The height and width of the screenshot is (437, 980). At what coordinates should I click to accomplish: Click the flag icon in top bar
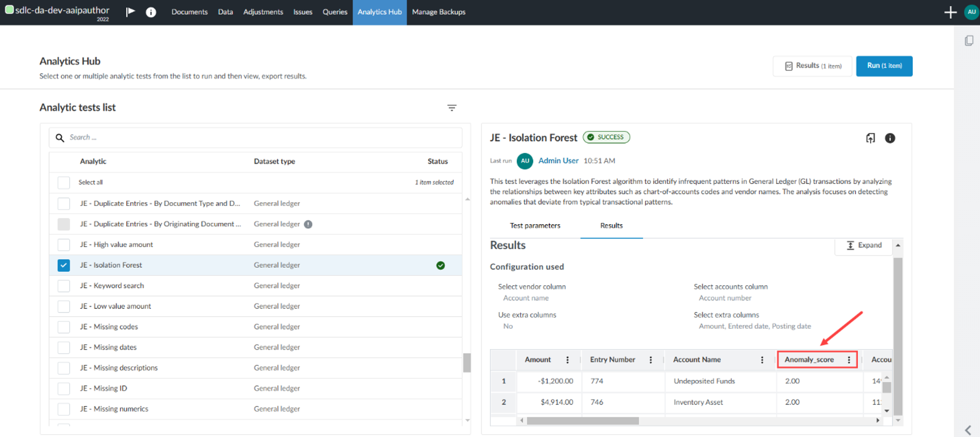point(131,12)
